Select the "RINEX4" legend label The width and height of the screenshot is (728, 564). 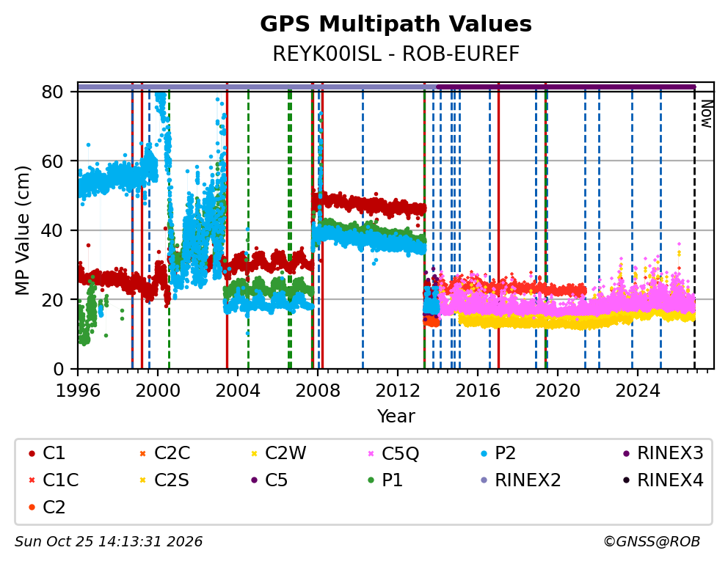click(x=671, y=480)
